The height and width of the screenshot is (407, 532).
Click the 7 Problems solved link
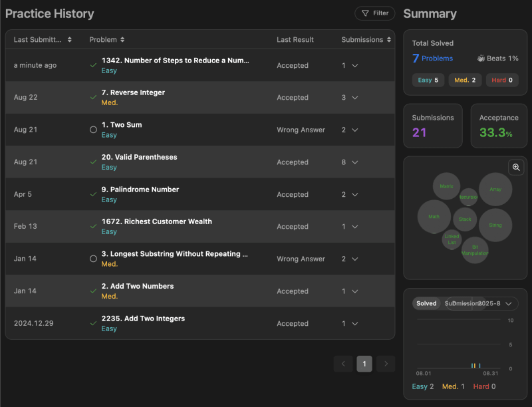[433, 59]
